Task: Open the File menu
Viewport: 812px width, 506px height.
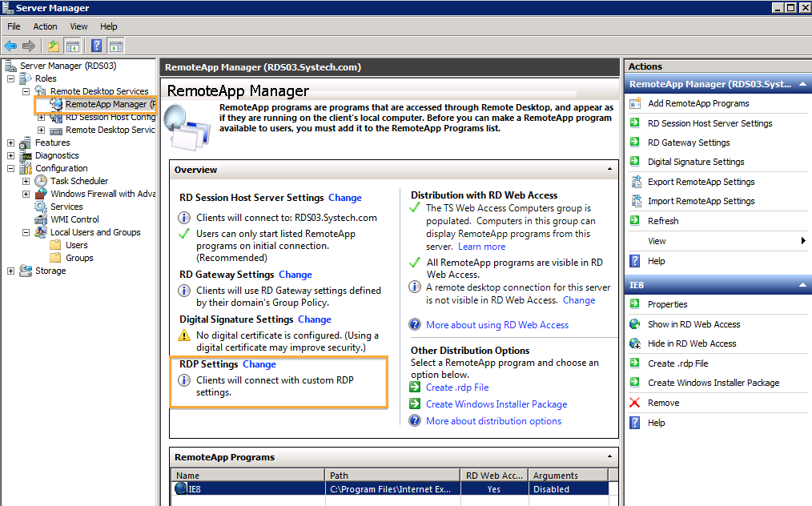Action: (14, 26)
